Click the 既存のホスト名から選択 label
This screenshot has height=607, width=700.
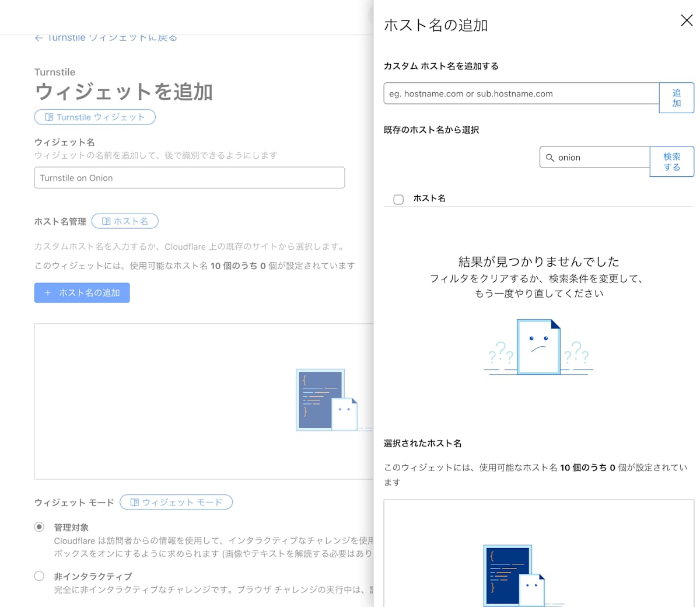(432, 130)
